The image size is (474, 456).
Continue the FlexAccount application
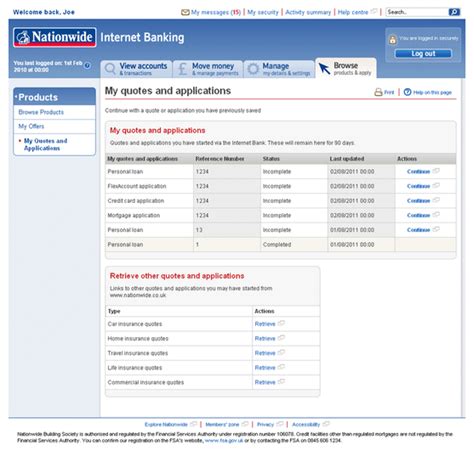point(418,186)
